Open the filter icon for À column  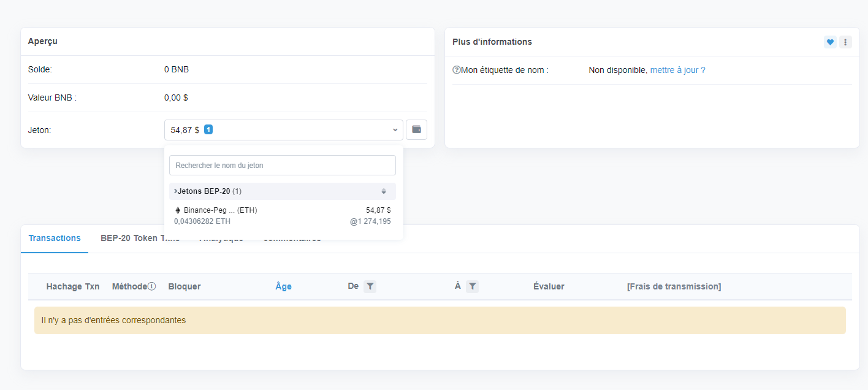[472, 286]
